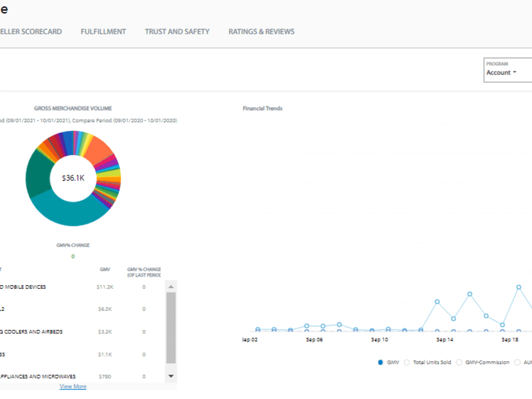Click the View More link
532x399 pixels.
tap(73, 386)
